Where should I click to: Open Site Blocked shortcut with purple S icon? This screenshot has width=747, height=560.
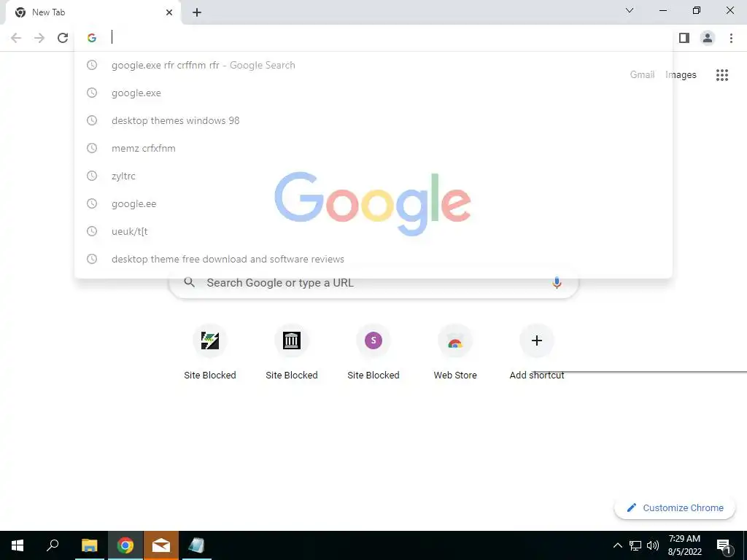click(373, 341)
